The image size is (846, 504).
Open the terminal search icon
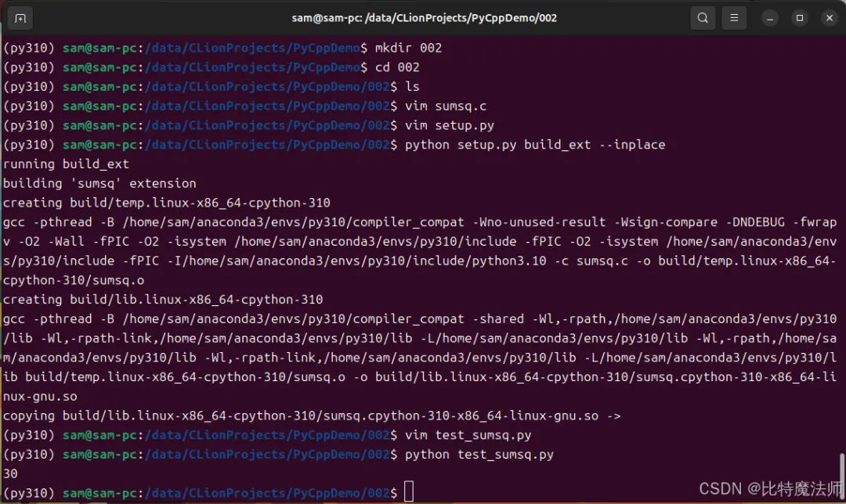click(703, 18)
